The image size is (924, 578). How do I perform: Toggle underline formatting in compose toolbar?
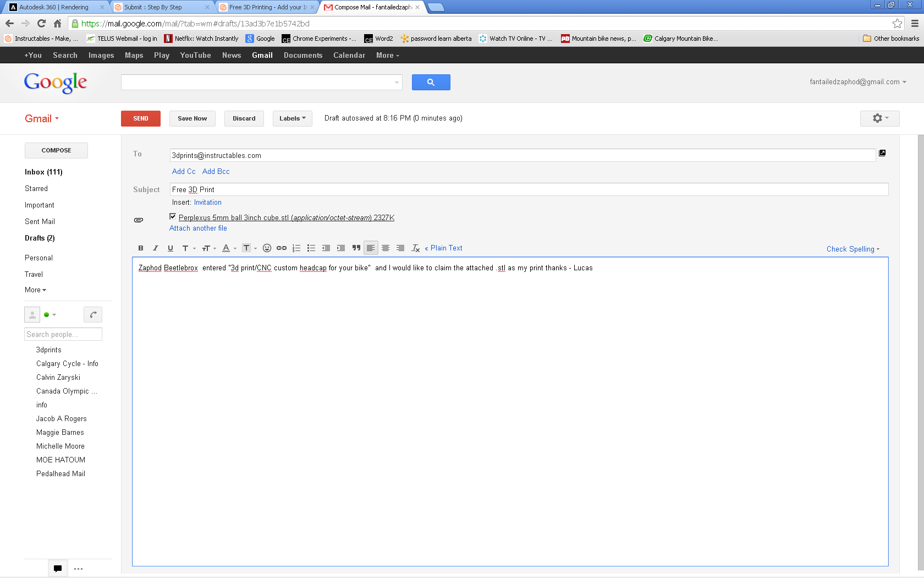170,248
